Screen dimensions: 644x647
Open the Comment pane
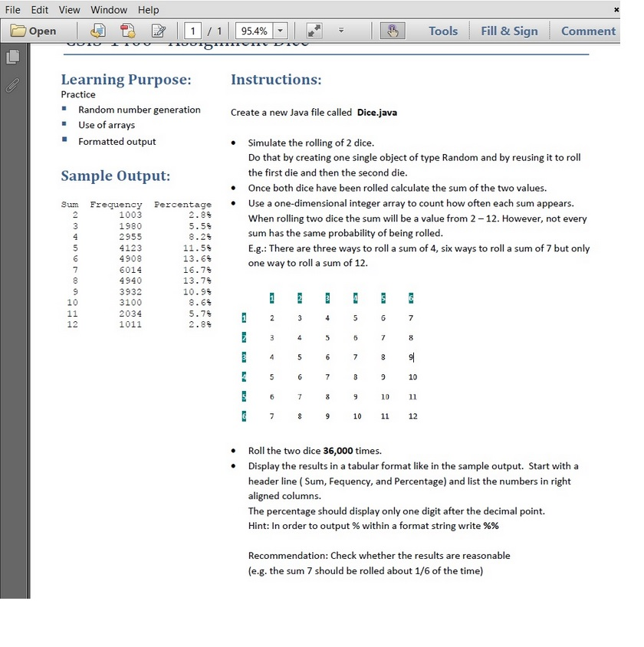click(x=588, y=31)
